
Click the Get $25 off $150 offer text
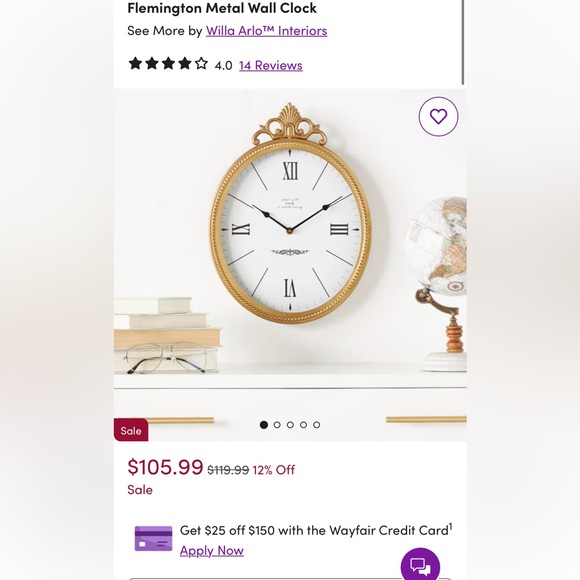(316, 530)
